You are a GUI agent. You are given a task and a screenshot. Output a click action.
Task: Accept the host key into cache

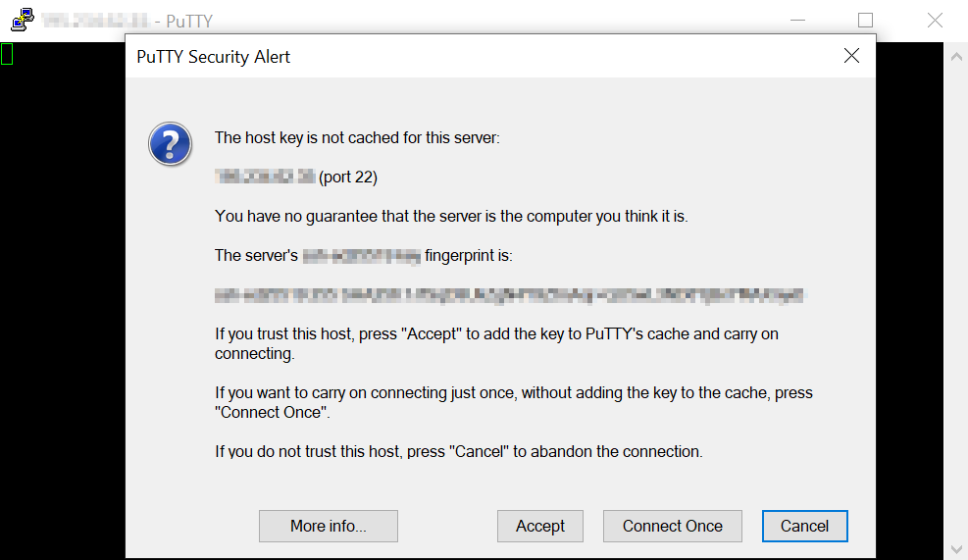coord(540,526)
